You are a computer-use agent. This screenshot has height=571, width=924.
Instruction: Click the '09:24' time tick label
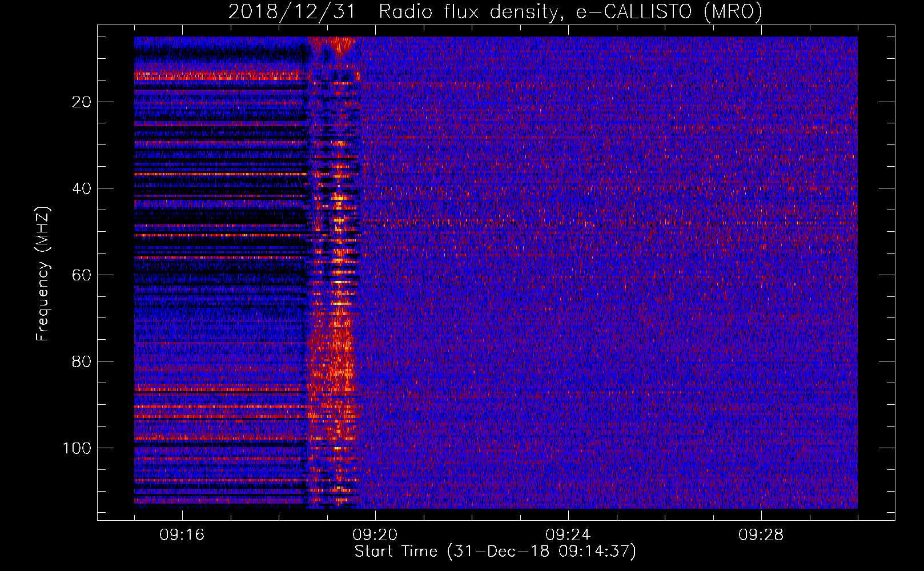[568, 535]
